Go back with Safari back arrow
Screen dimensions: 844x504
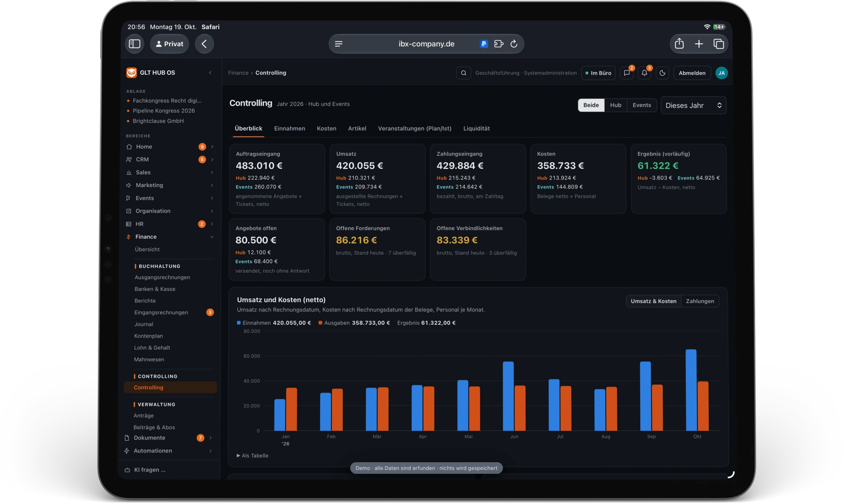click(204, 44)
